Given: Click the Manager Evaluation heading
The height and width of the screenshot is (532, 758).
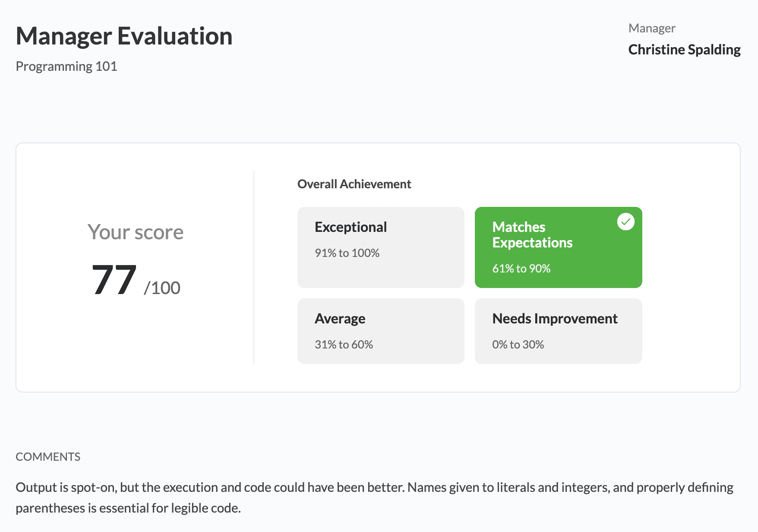Looking at the screenshot, I should coord(124,36).
